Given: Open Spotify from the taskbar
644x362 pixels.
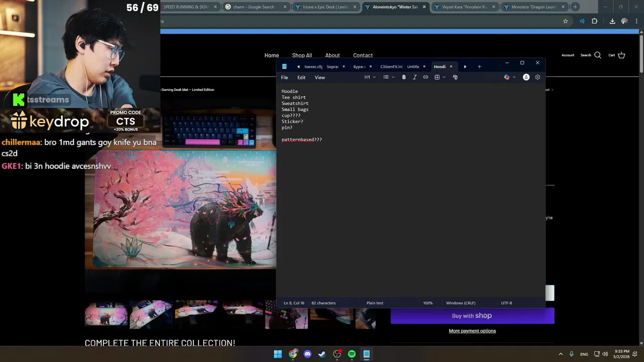Looking at the screenshot, I should coord(352,354).
